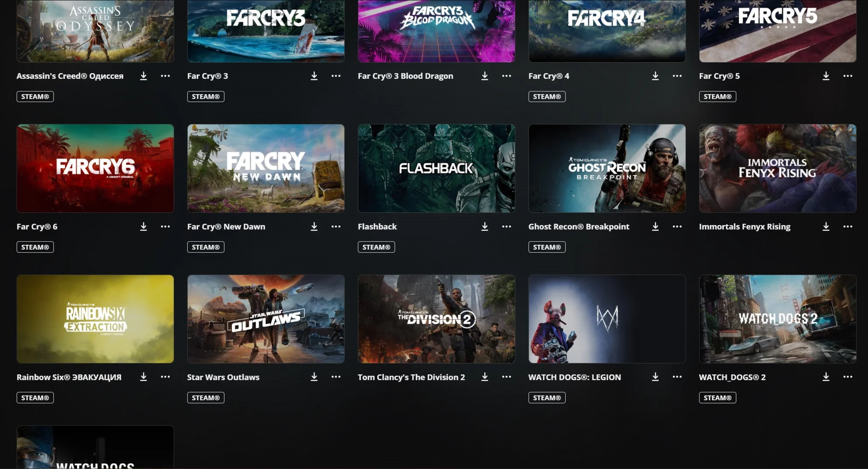The width and height of the screenshot is (868, 469).
Task: Select the Watch Dogs Legion pig-mask cover
Action: click(x=607, y=319)
